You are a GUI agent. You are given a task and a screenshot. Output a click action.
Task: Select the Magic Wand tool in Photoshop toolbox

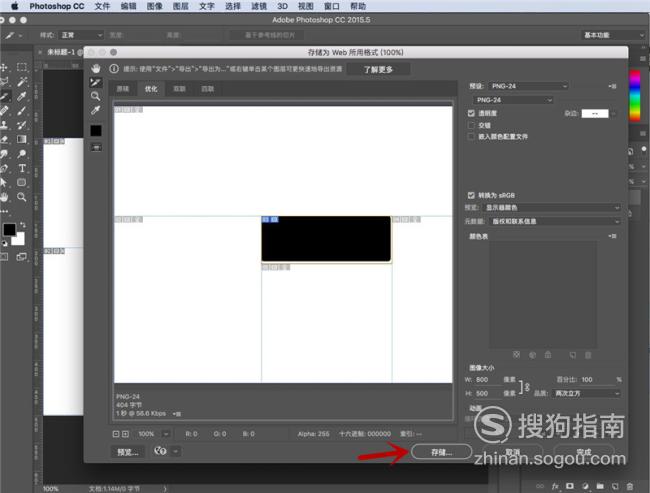pos(22,82)
